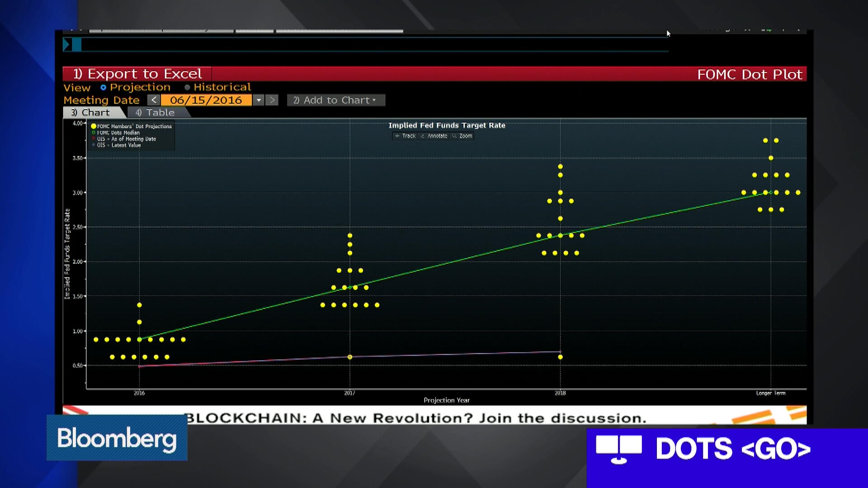
Task: Click the 06/15/2016 date field
Action: point(207,100)
